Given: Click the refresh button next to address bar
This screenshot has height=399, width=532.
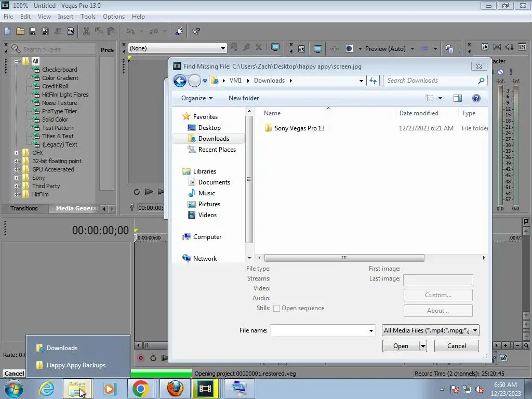Looking at the screenshot, I should pos(373,81).
